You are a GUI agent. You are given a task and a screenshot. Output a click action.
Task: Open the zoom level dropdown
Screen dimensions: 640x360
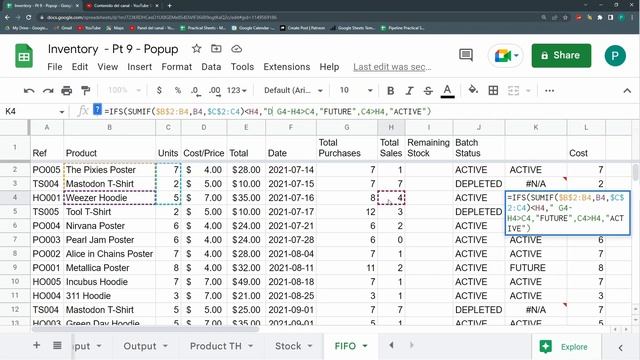[124, 90]
